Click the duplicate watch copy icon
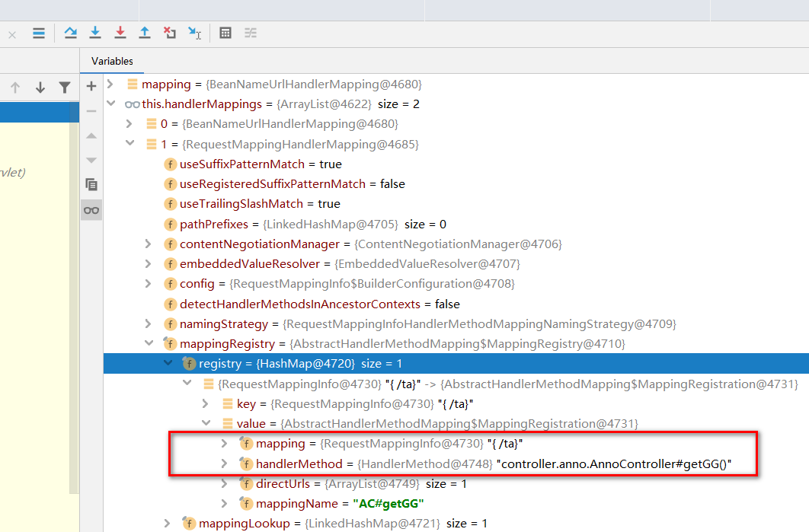Screen dimensions: 809x532 (91, 184)
